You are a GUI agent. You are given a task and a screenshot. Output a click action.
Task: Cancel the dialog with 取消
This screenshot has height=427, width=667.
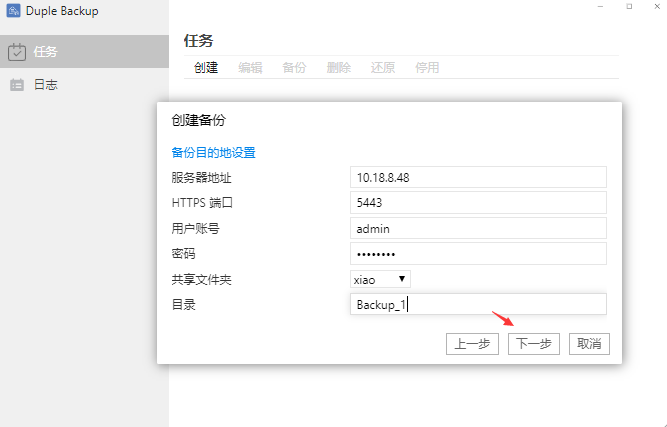point(589,344)
